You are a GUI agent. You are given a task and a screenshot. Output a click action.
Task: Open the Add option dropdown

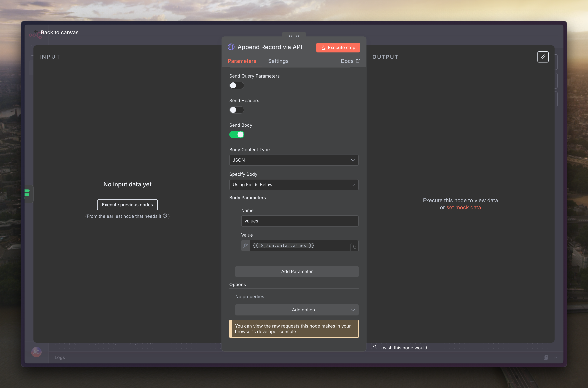click(x=297, y=310)
